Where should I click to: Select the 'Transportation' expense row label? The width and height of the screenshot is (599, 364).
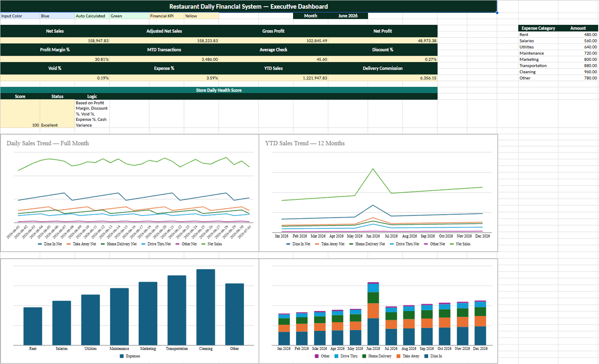pos(538,65)
